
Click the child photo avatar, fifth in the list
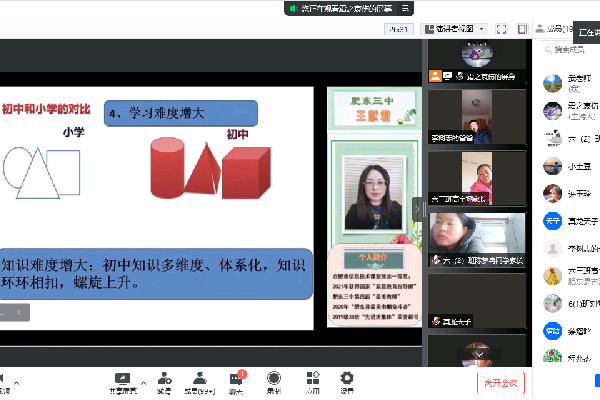pyautogui.click(x=553, y=194)
